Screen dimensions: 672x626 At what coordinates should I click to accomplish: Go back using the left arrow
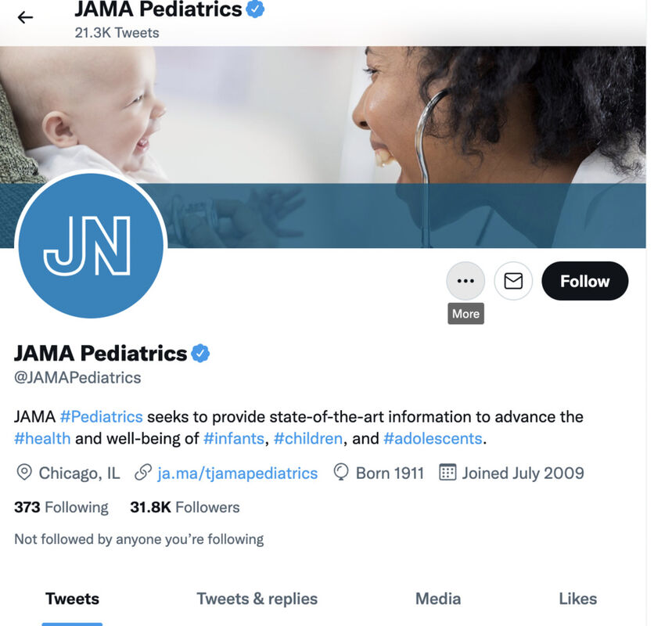[x=25, y=17]
